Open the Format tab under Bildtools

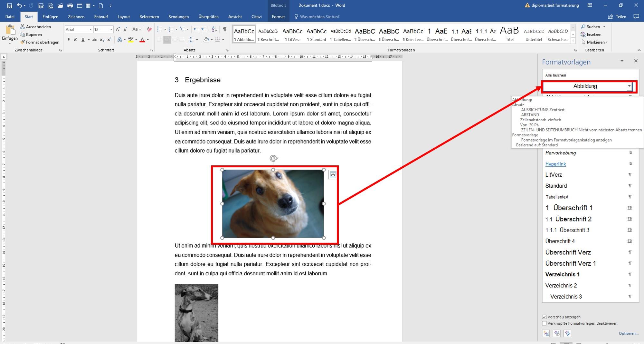point(278,16)
